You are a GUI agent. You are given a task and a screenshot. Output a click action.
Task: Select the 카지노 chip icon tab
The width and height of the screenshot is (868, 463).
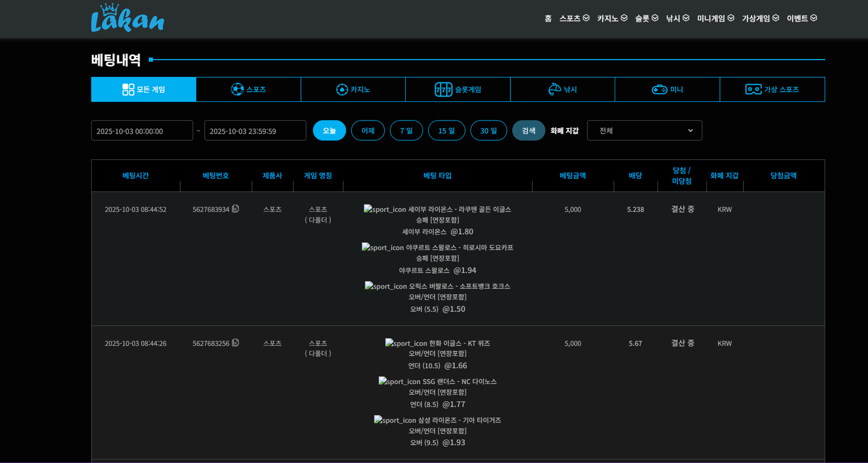click(353, 89)
